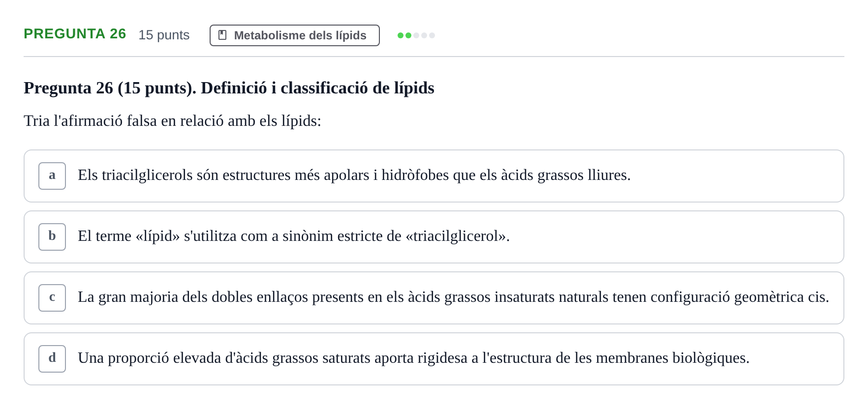Select answer letter box a

tap(52, 176)
